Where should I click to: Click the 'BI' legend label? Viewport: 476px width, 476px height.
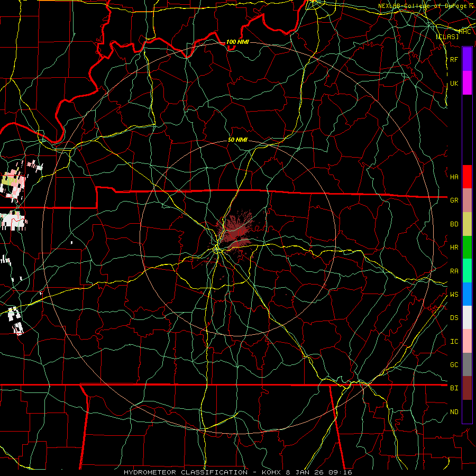[454, 388]
